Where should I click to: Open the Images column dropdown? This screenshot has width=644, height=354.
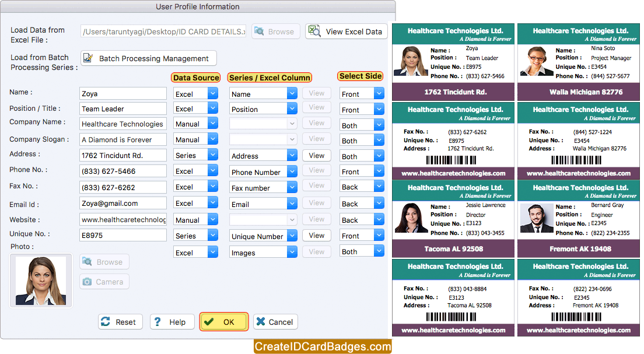[263, 253]
